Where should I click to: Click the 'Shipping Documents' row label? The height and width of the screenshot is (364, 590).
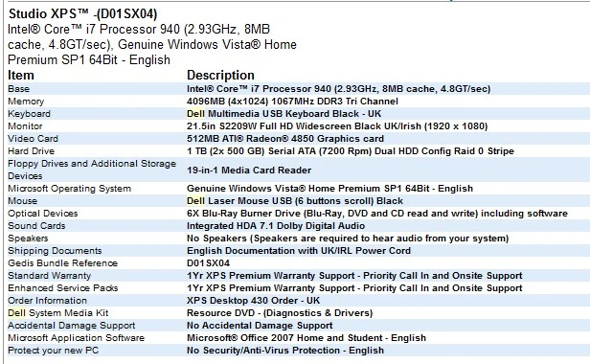(55, 251)
